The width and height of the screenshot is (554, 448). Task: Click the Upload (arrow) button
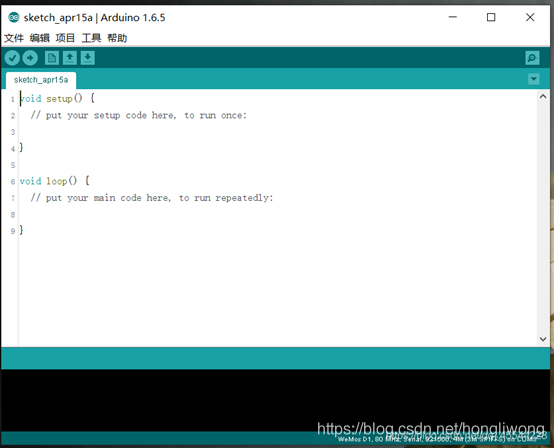[30, 58]
